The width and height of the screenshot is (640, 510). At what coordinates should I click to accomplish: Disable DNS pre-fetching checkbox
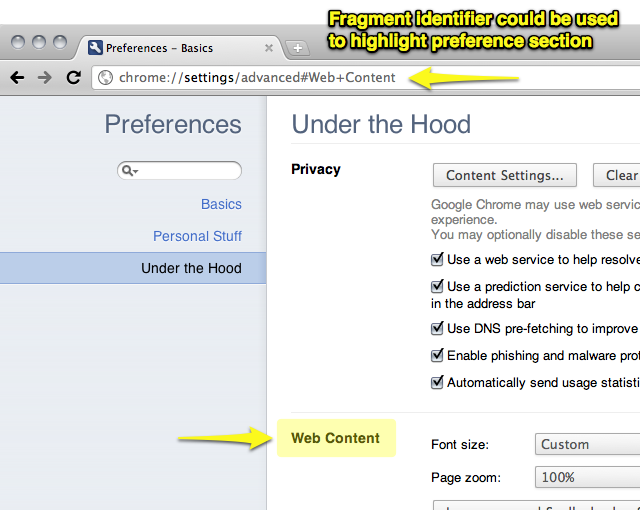pos(437,328)
